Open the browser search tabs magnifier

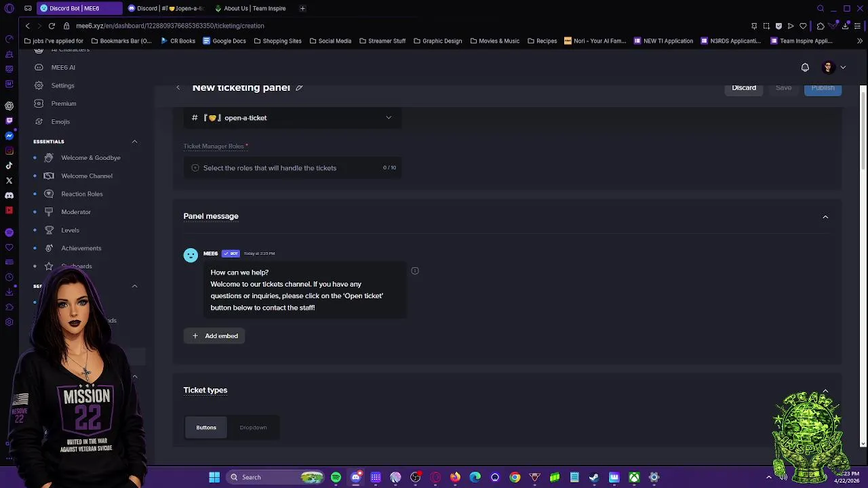coord(821,9)
